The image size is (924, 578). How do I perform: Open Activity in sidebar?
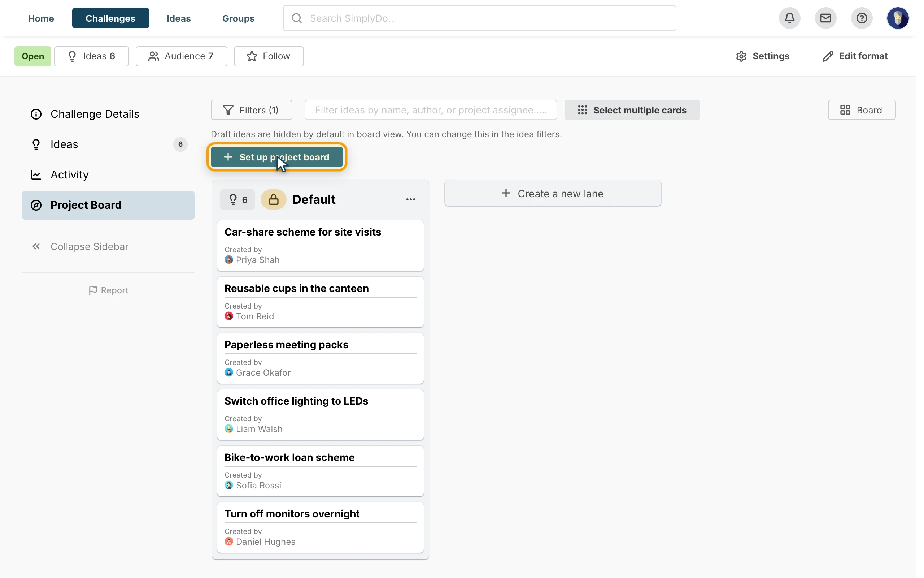coord(108,175)
